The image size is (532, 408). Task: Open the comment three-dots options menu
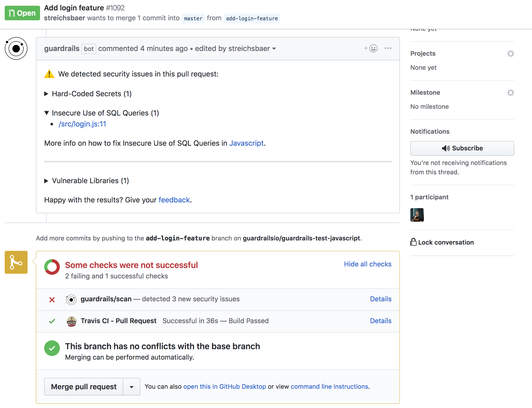[x=388, y=48]
